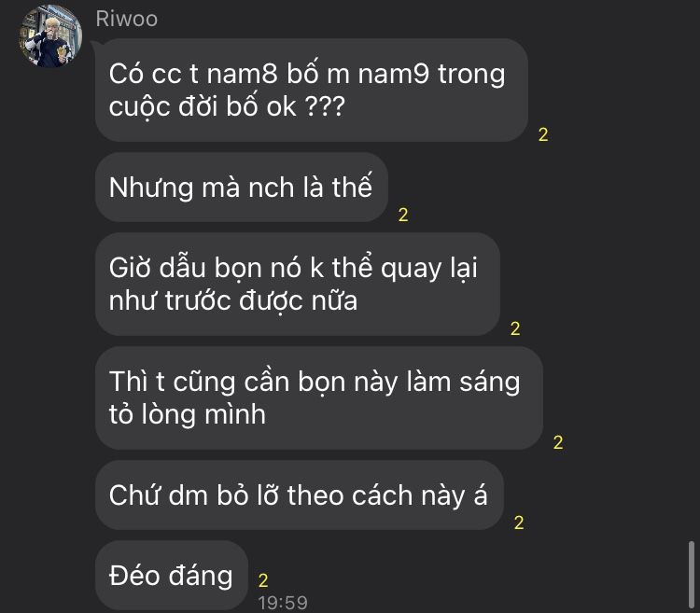
Task: Click read count 2 next to 'Nhưng mà nch là thế'
Action: click(402, 215)
